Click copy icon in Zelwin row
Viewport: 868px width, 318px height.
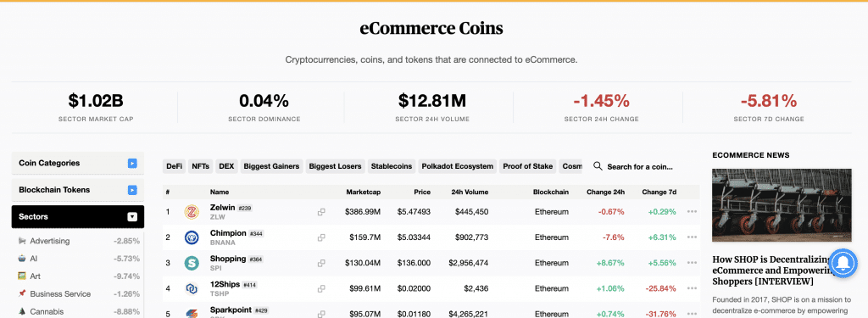click(321, 212)
